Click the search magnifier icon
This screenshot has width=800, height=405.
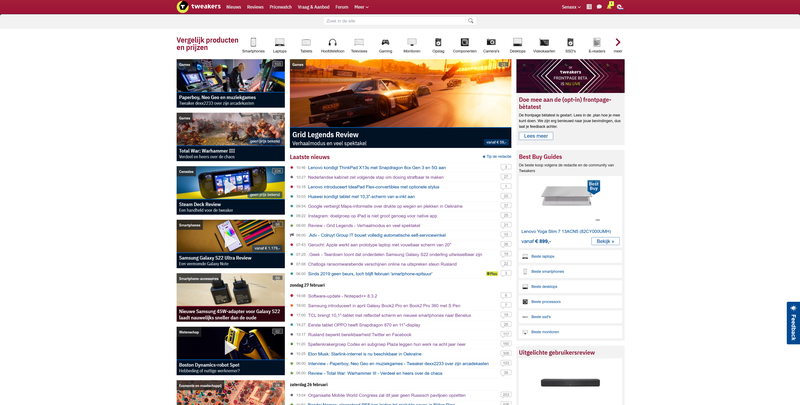(x=471, y=21)
